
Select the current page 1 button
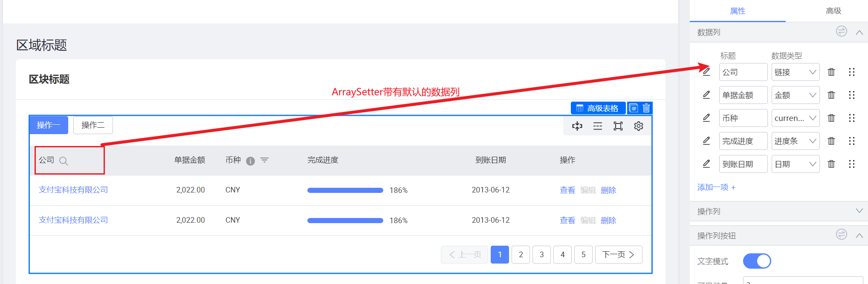click(x=500, y=255)
